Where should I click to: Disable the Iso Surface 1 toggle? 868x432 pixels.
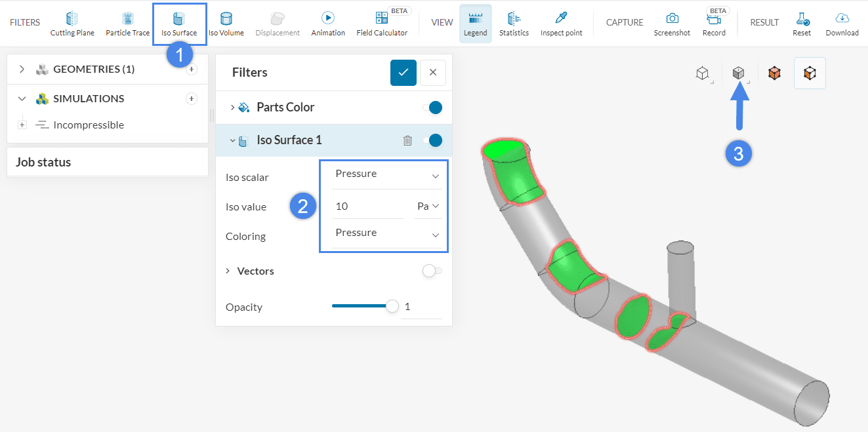[x=432, y=140]
